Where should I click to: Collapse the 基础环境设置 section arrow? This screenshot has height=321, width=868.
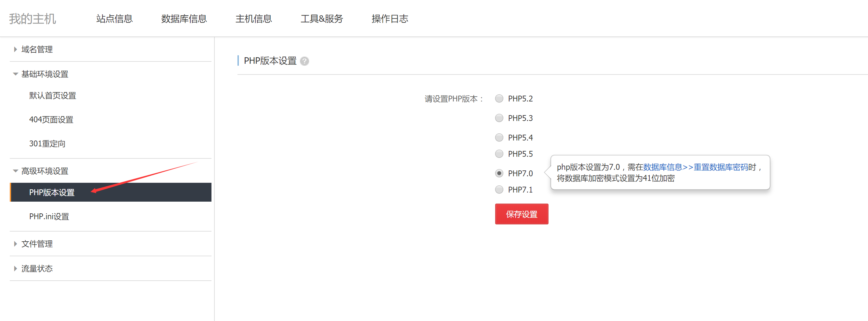tap(15, 74)
